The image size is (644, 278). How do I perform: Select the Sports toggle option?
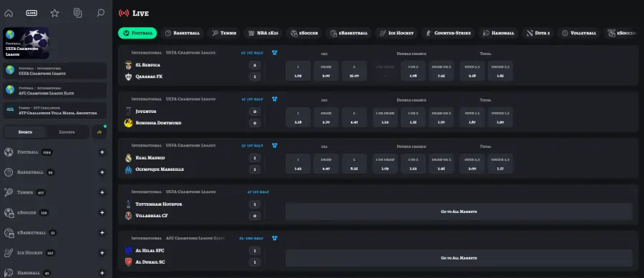click(26, 132)
